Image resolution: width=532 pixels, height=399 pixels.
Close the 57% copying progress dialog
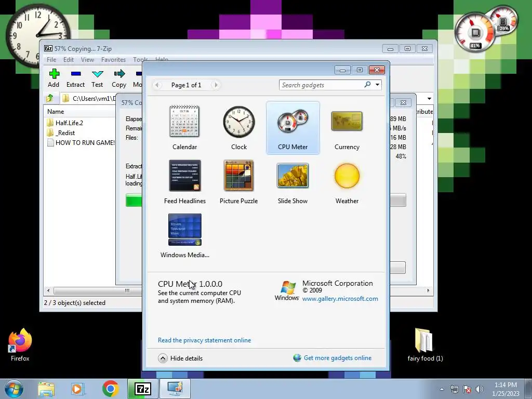[x=403, y=102]
